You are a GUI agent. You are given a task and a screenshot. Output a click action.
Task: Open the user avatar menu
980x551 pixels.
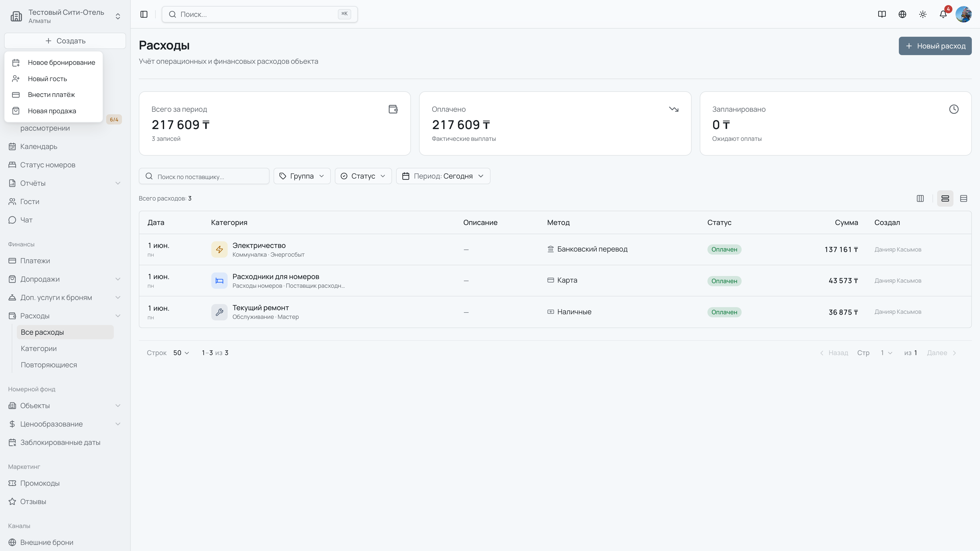(x=964, y=15)
